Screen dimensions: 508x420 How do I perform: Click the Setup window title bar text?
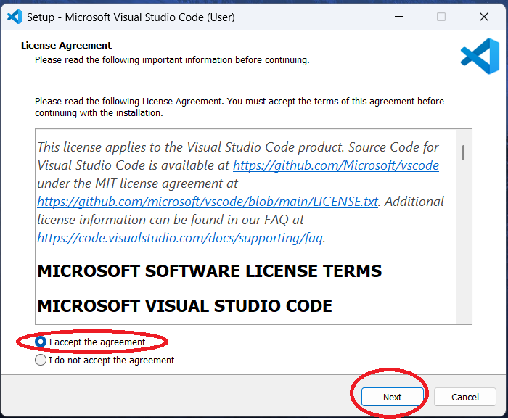click(x=131, y=17)
